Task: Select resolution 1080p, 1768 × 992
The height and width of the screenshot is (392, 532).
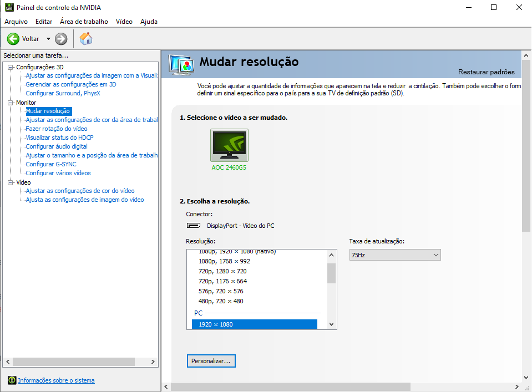Action: 224,261
